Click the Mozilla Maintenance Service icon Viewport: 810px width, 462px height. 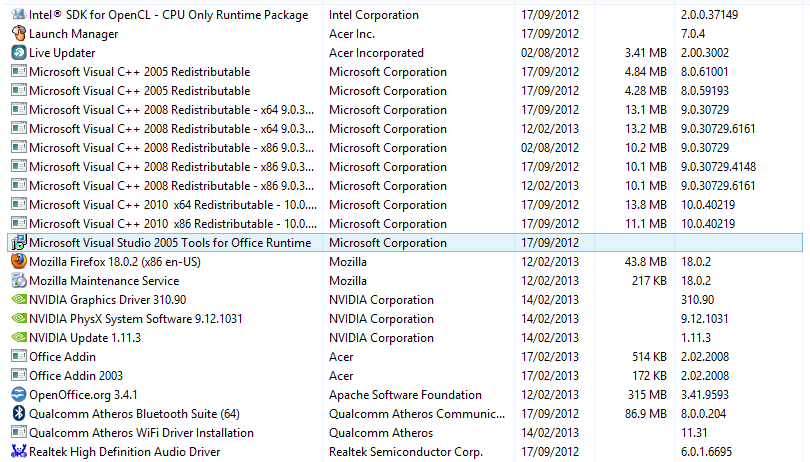pyautogui.click(x=19, y=281)
